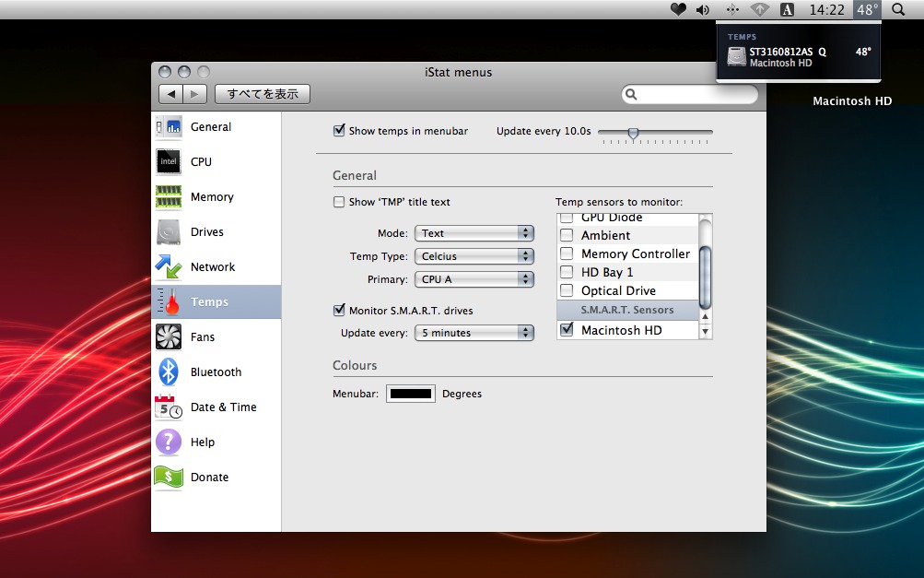Select the Memory RAM icon
The height and width of the screenshot is (578, 924).
169,196
